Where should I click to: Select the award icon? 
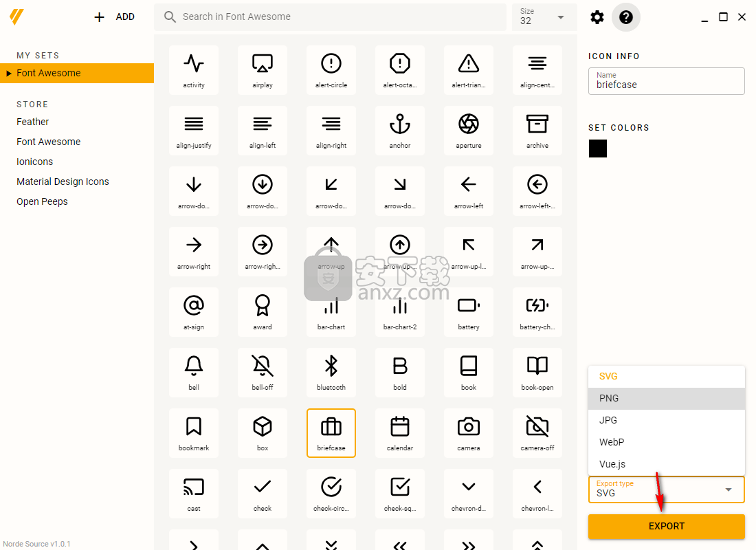tap(263, 312)
